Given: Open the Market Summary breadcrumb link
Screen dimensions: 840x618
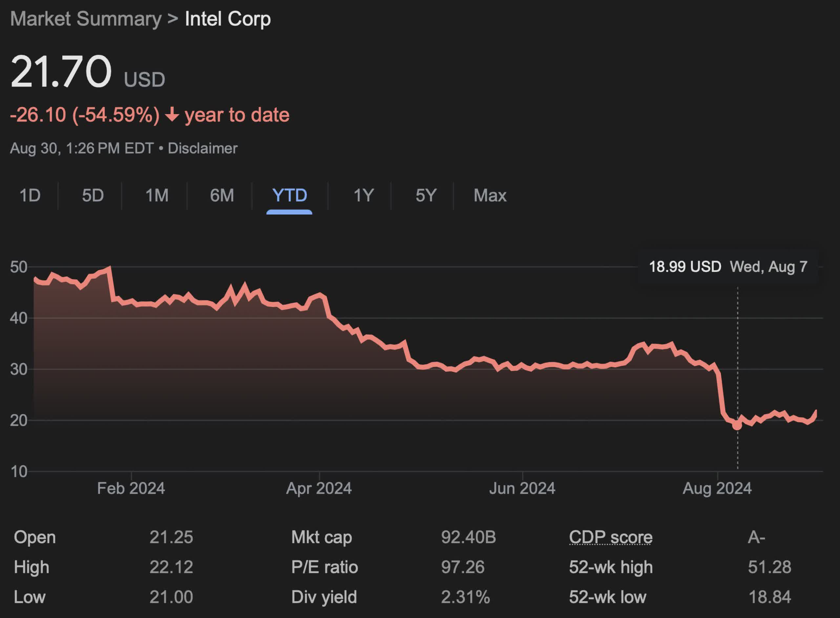Looking at the screenshot, I should (x=86, y=19).
